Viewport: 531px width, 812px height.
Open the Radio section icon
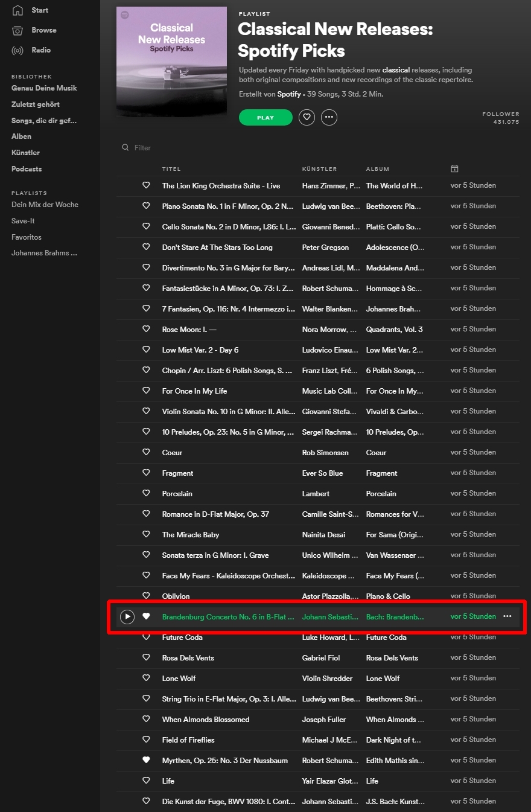tap(17, 50)
